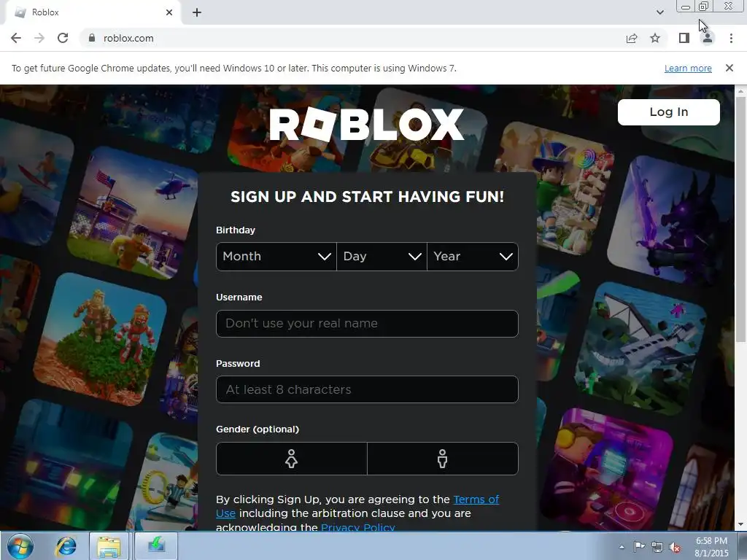Click the Log In button

coord(669,112)
